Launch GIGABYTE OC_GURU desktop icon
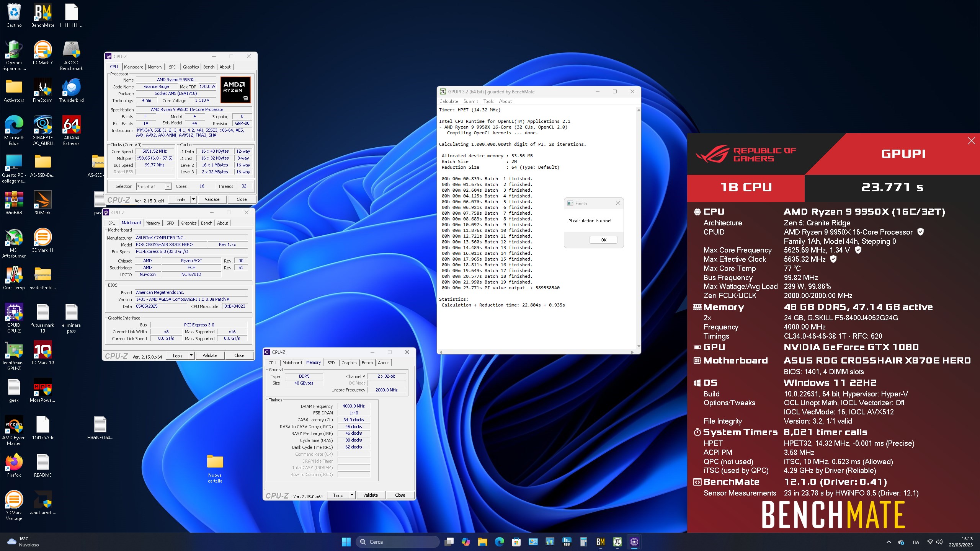980x551 pixels. pyautogui.click(x=42, y=131)
